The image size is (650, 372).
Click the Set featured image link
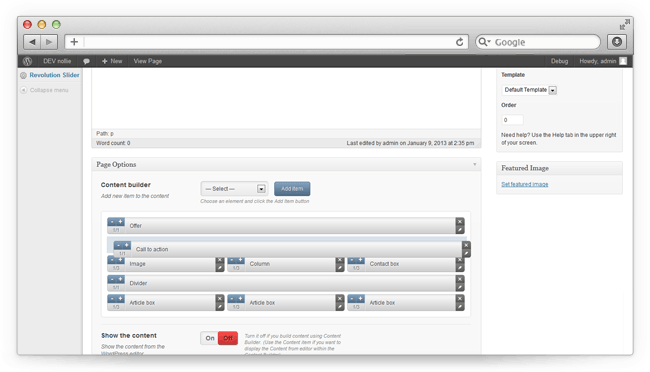tap(524, 184)
